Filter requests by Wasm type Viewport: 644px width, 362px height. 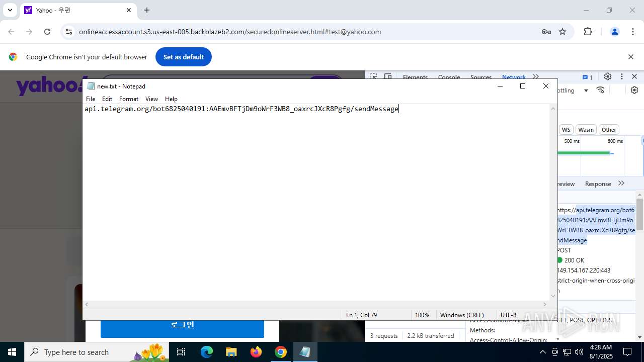click(586, 130)
